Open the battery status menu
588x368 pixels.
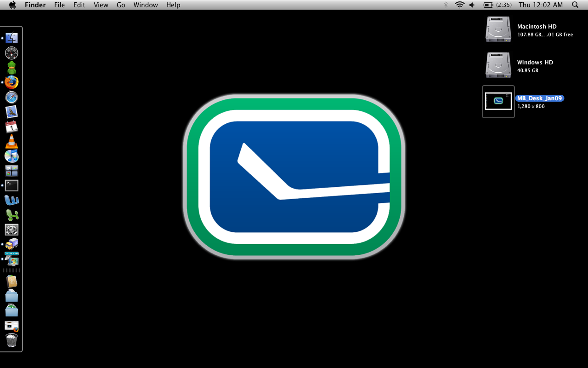[x=498, y=5]
